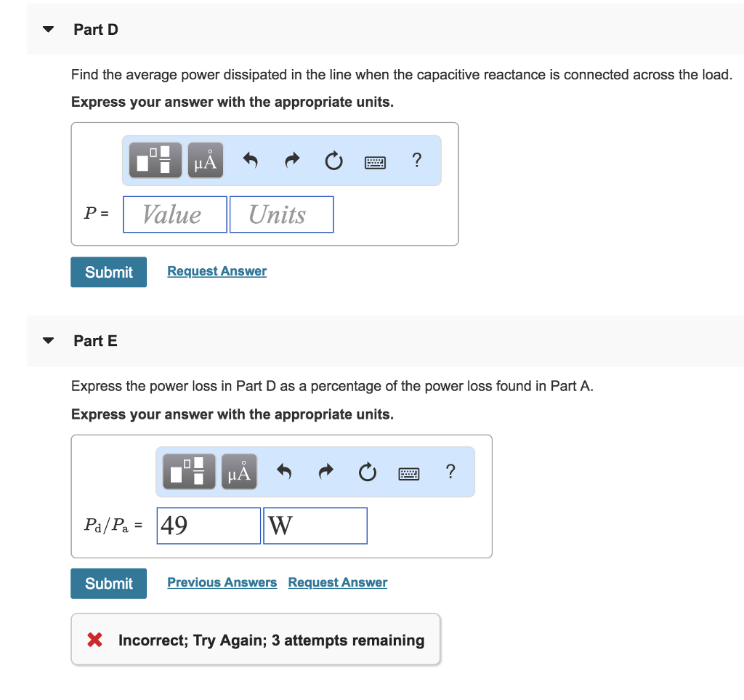The height and width of the screenshot is (700, 744).
Task: Select the W units field in Part E
Action: pyautogui.click(x=315, y=525)
